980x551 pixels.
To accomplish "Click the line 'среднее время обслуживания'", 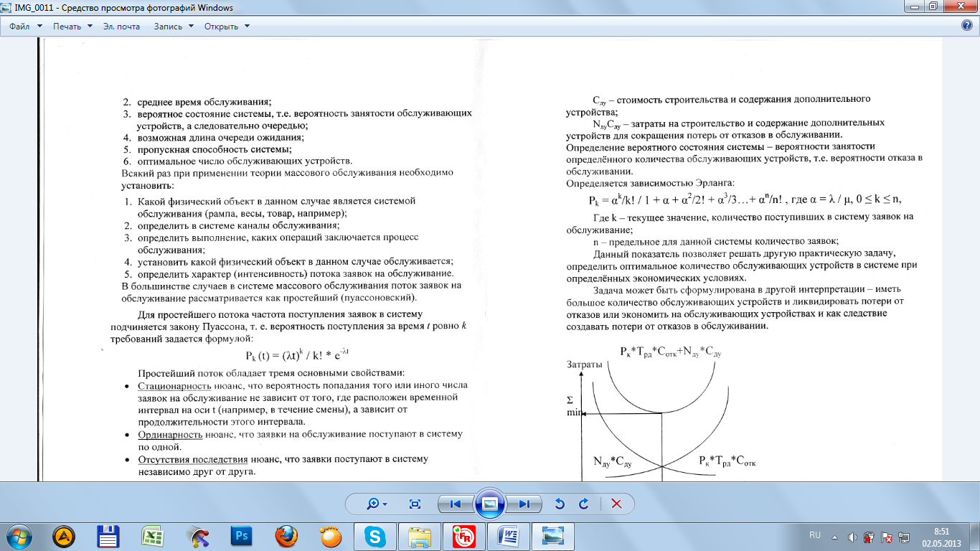I will pos(204,101).
